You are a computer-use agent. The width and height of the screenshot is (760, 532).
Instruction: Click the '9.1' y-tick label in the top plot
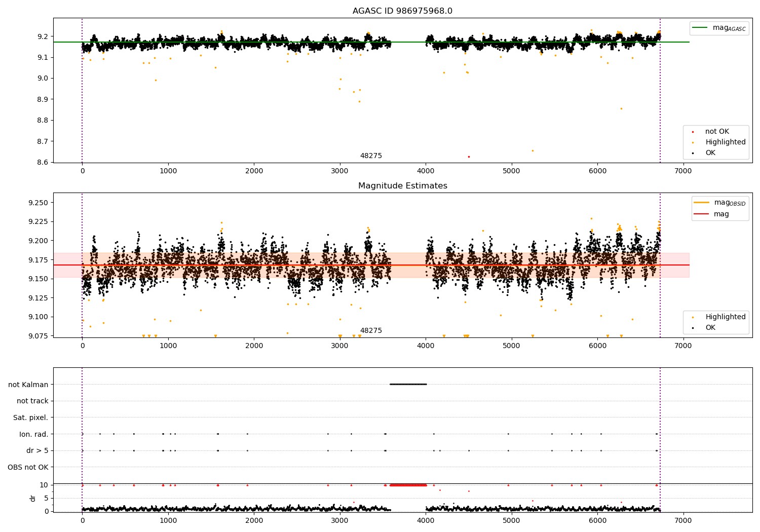click(43, 57)
